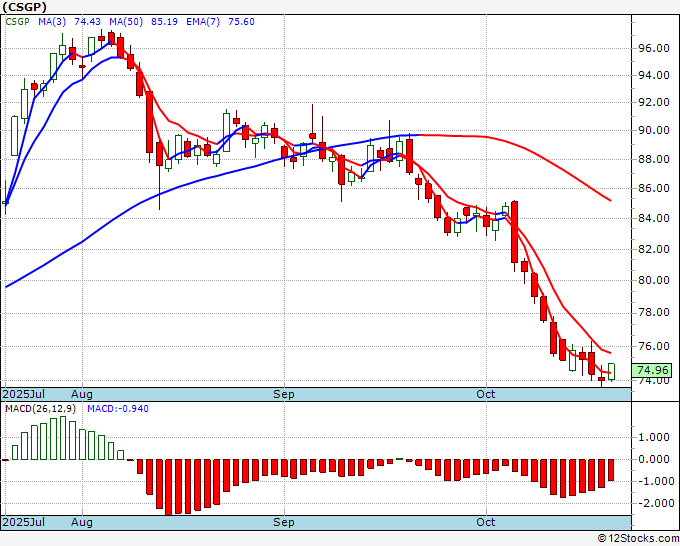680x546 pixels.
Task: Click the last green candlestick near 74.96
Action: (x=611, y=372)
